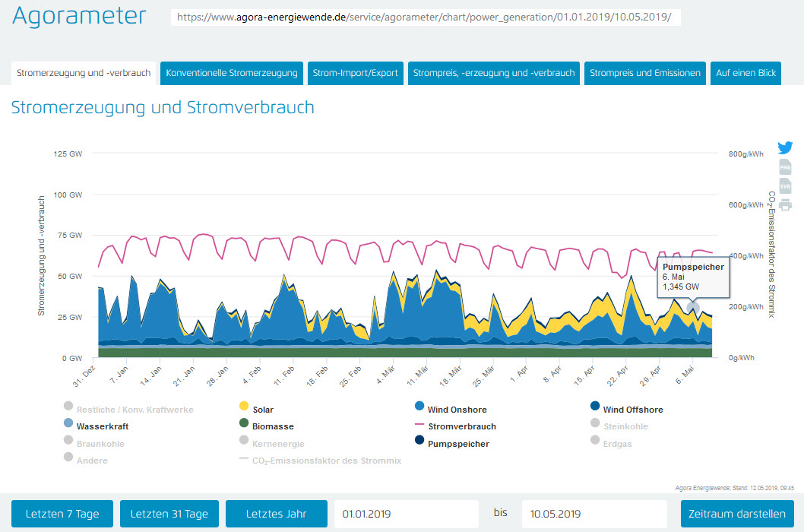Print the chart using printer icon
The width and height of the screenshot is (804, 532).
(785, 204)
